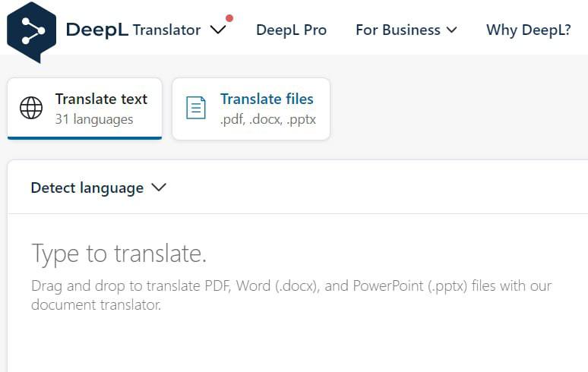Click the DeepL hexagon logo icon

(31, 32)
